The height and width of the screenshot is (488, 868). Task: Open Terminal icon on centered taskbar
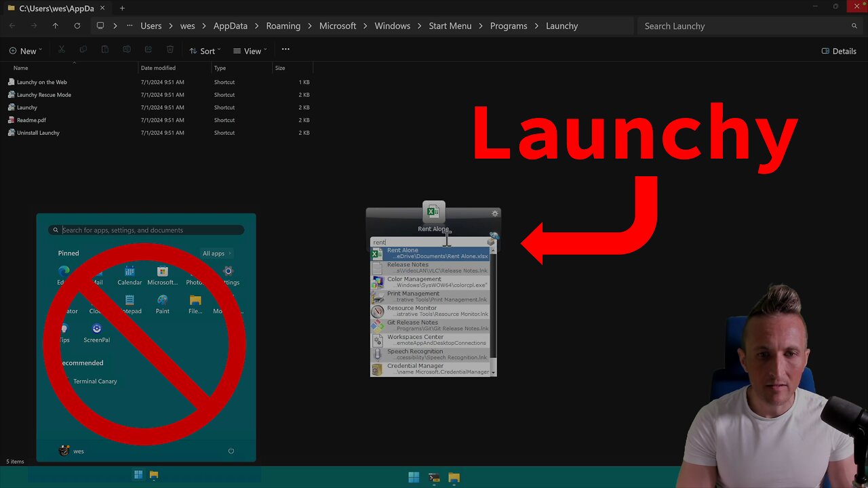click(434, 477)
